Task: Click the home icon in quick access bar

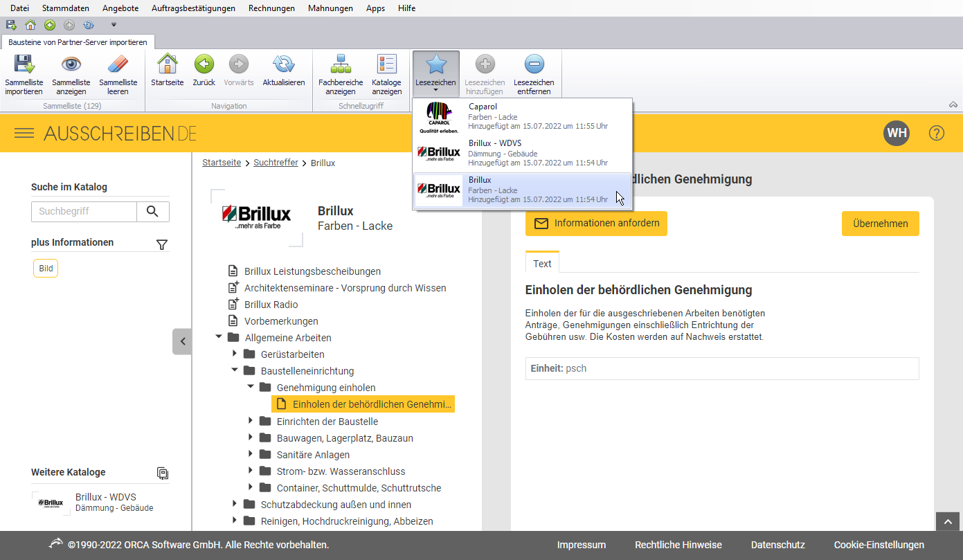Action: [x=30, y=25]
